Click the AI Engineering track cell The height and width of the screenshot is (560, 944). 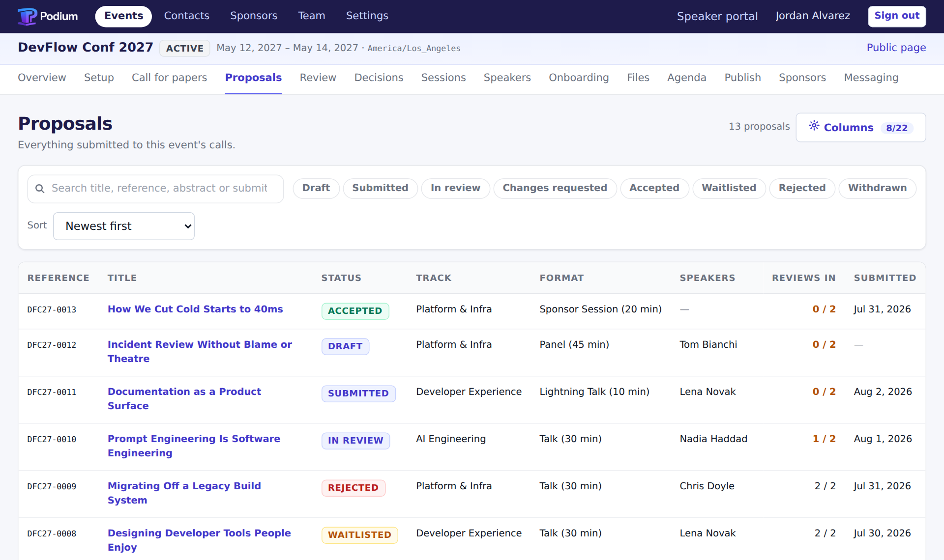coord(450,439)
